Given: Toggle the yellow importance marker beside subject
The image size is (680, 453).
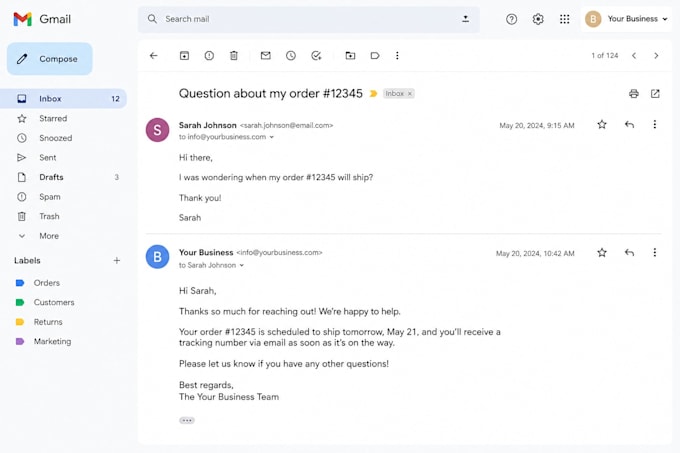Looking at the screenshot, I should pyautogui.click(x=373, y=94).
